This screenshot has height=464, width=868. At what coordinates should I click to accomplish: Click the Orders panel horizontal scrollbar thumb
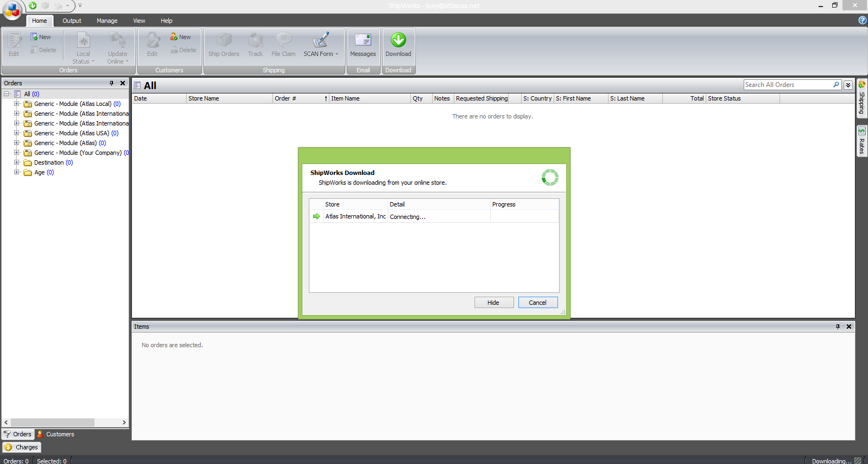[52, 422]
